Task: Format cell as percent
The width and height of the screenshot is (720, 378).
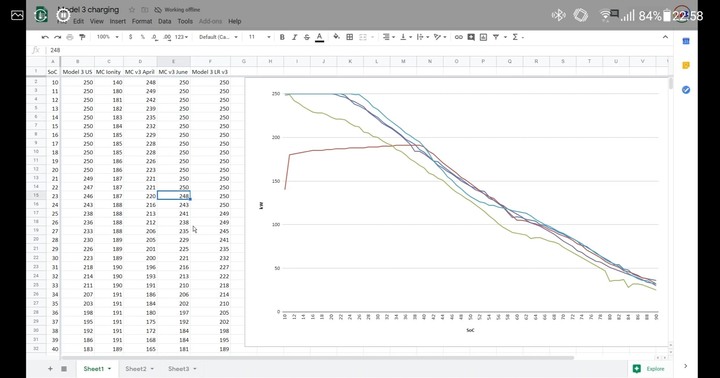Action: (x=143, y=37)
